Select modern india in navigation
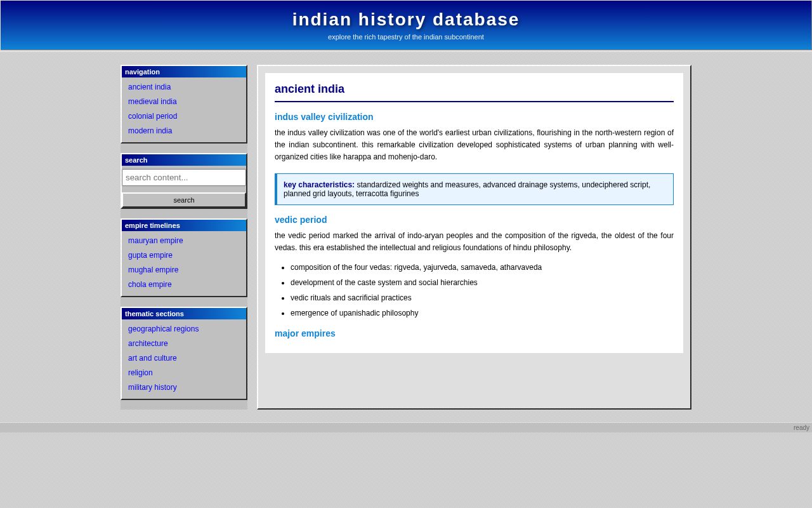 [150, 131]
